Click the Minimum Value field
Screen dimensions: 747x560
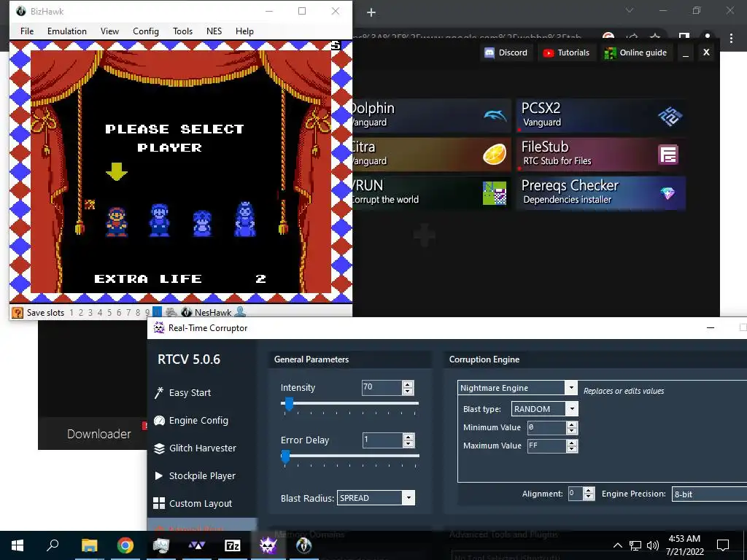tap(546, 427)
